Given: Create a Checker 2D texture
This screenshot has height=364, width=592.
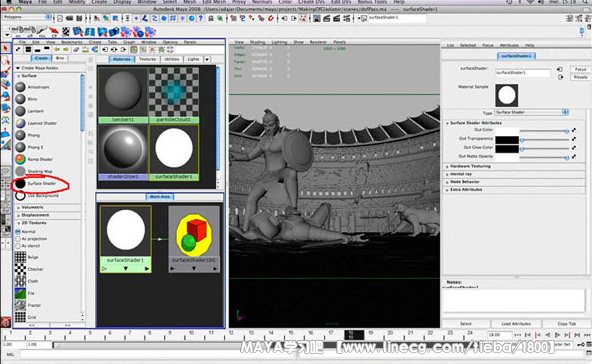Looking at the screenshot, I should pos(29,269).
